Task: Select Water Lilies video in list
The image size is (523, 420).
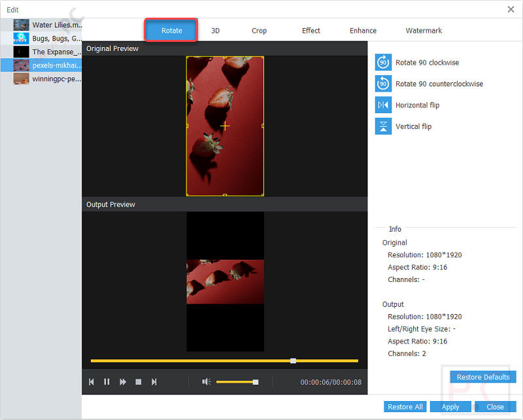Action: [x=41, y=25]
